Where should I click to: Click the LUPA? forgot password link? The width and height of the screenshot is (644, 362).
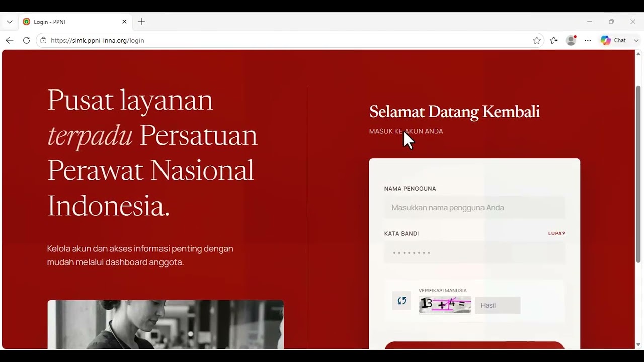pos(556,233)
